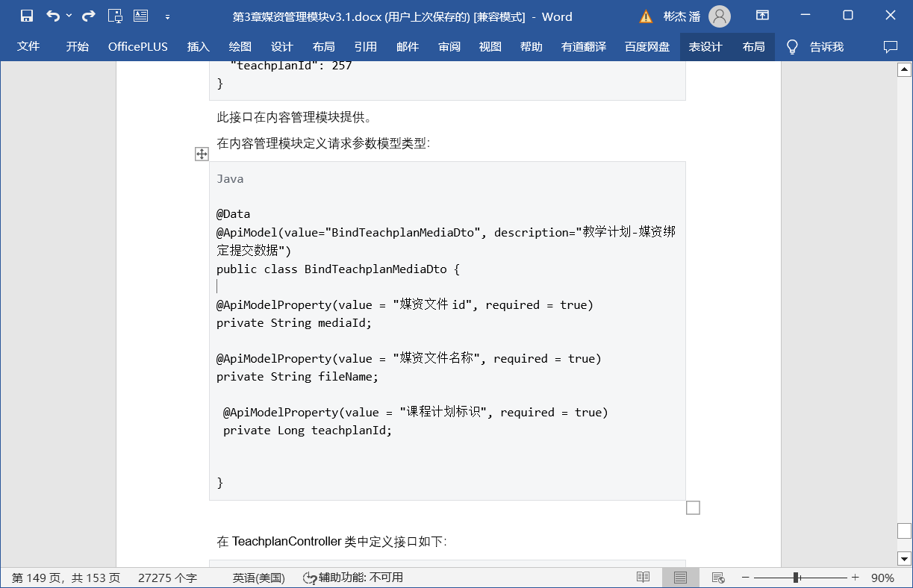The height and width of the screenshot is (588, 913).
Task: Open the 设计 ribbon tab
Action: click(281, 46)
